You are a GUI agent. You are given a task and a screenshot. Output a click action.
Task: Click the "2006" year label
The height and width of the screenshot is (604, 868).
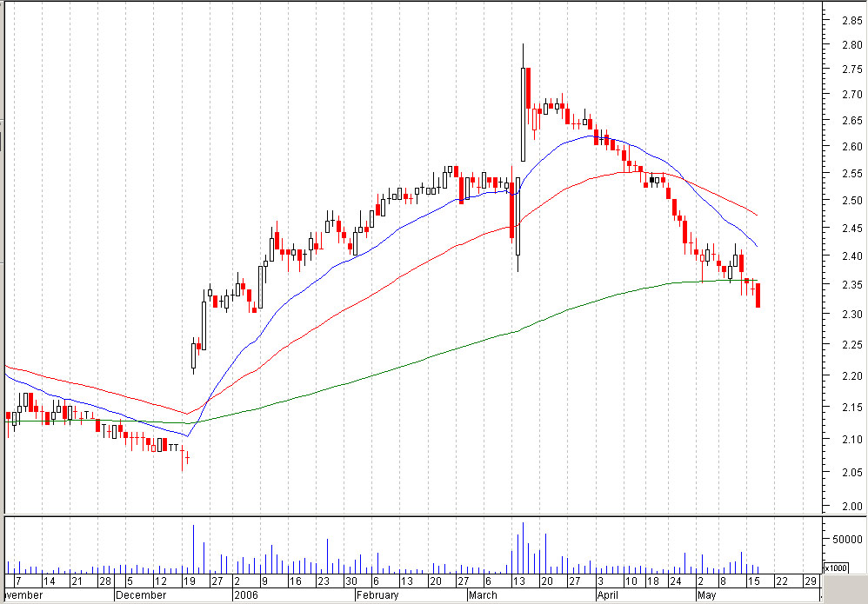246,595
